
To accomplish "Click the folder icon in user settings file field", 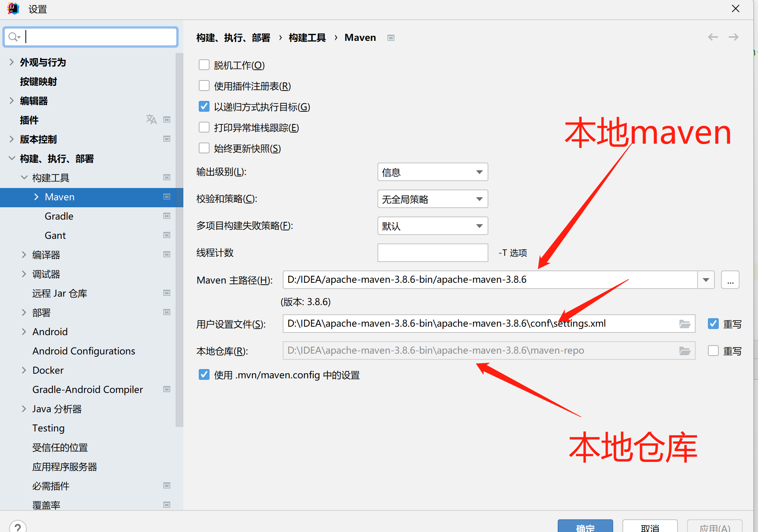I will (x=684, y=324).
